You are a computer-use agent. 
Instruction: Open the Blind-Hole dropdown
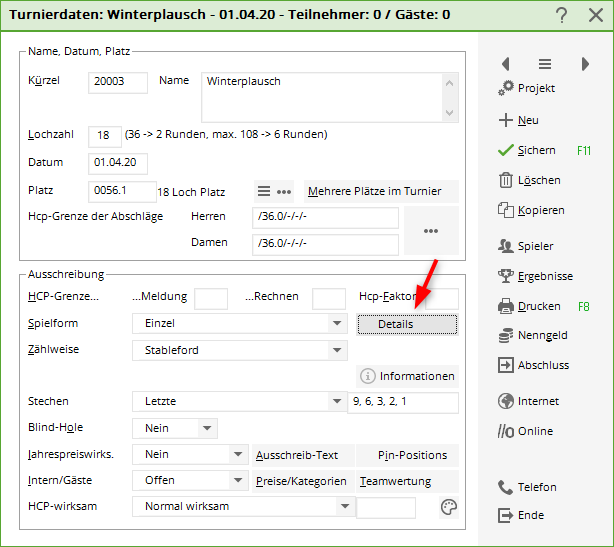(x=206, y=428)
